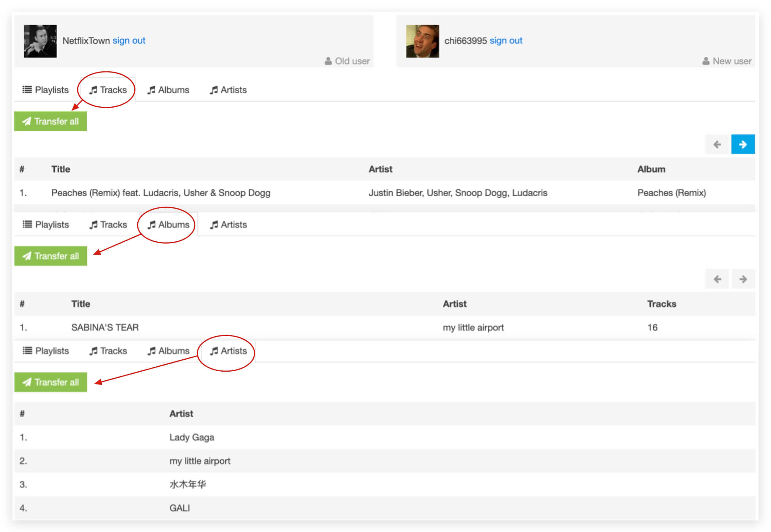771x532 pixels.
Task: Open the Tracks tab circled at top
Action: click(x=108, y=90)
